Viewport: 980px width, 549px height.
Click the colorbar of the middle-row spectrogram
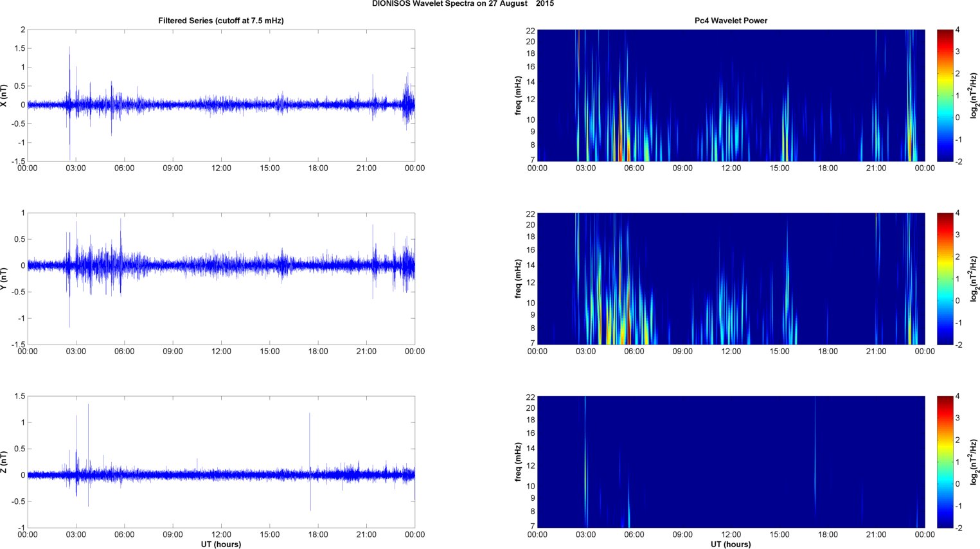pos(945,278)
